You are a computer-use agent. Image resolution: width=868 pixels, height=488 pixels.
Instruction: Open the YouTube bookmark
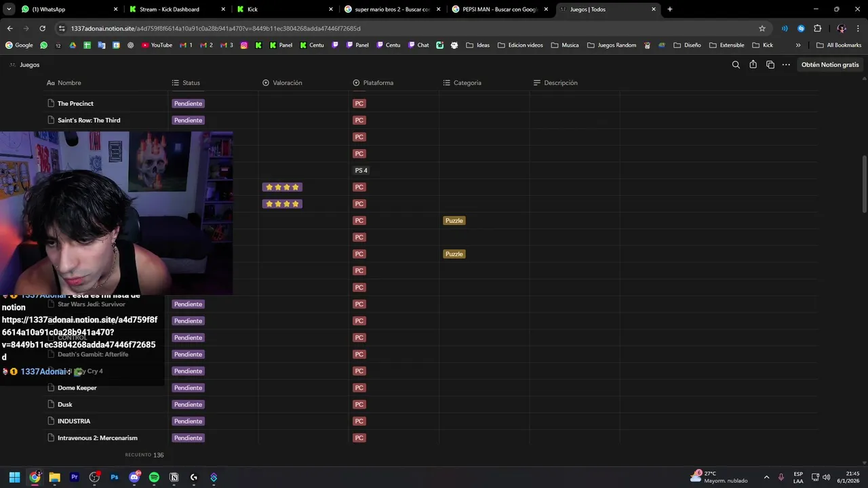[x=157, y=45]
